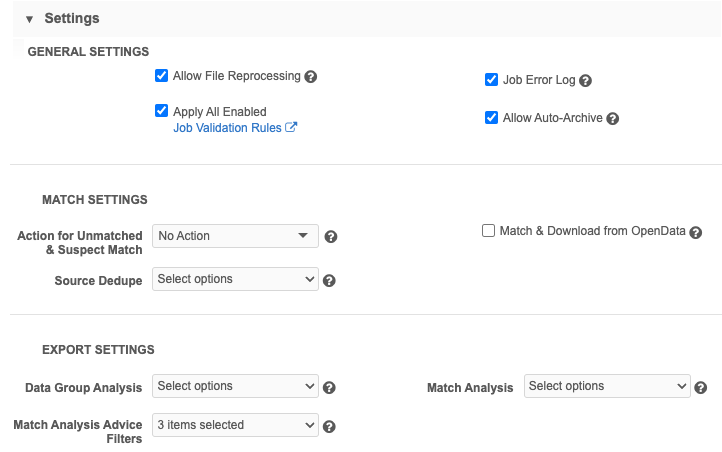Open the Job Validation Rules link
This screenshot has height=452, width=722.
pyautogui.click(x=227, y=128)
